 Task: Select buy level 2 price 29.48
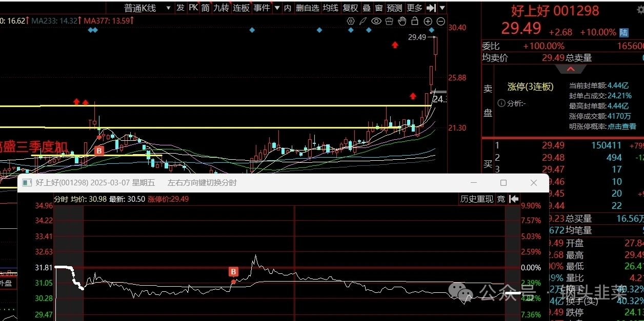click(x=553, y=158)
